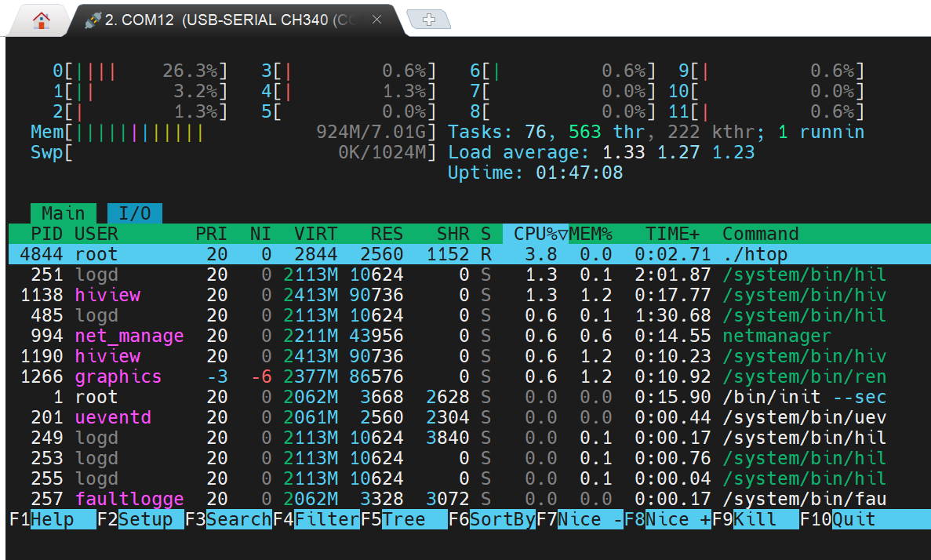Click F9 Kill in the footer
This screenshot has width=931, height=560.
[755, 519]
